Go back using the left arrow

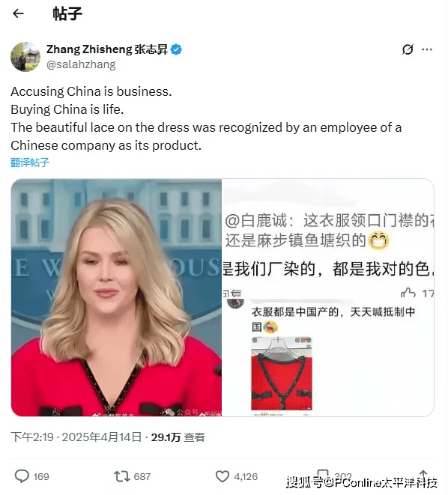tap(18, 13)
